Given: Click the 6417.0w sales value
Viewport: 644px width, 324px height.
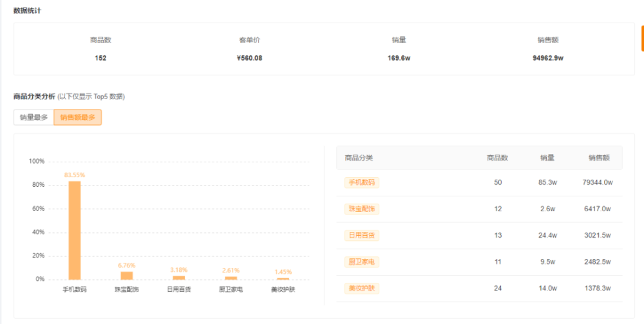Looking at the screenshot, I should pos(598,209).
